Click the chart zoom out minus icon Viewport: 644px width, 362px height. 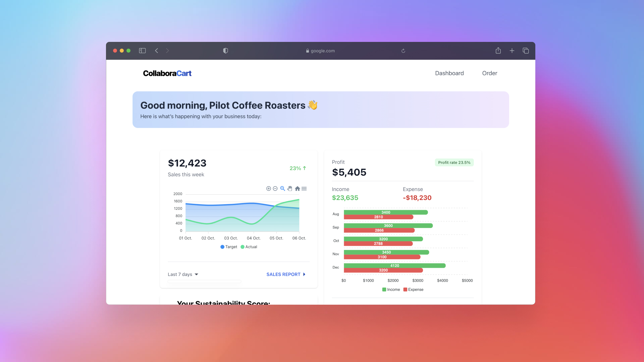click(275, 189)
